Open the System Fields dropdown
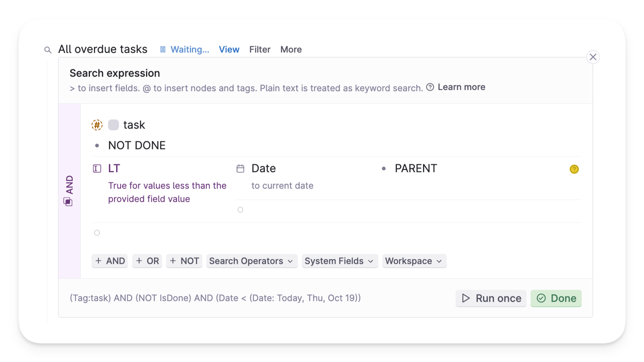The image size is (644, 362). (x=340, y=261)
